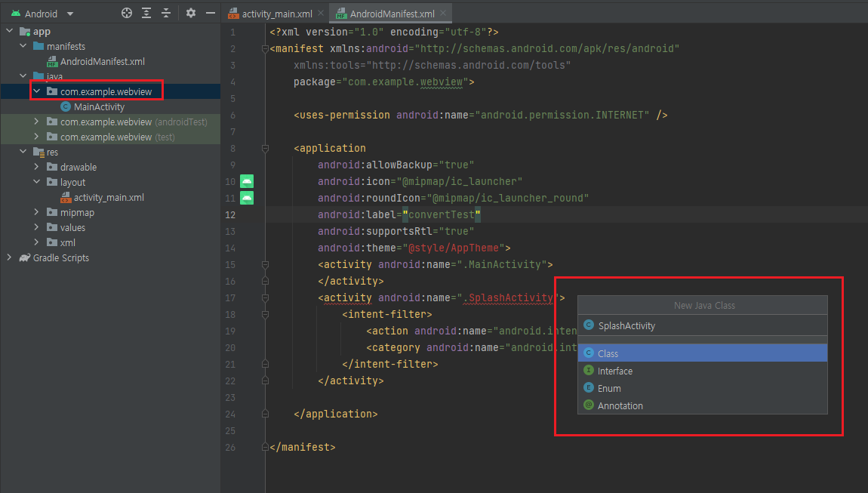The width and height of the screenshot is (868, 493).
Task: Expand the mipmap folder
Action: click(36, 212)
